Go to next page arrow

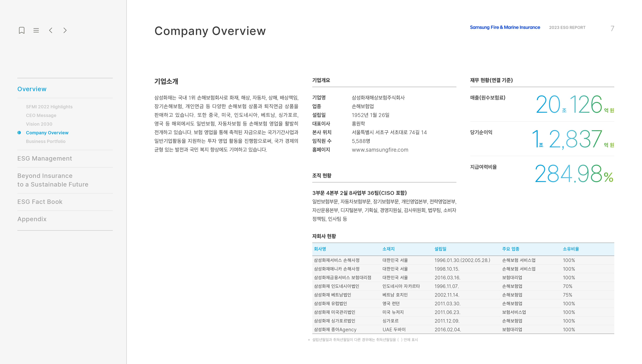[x=65, y=30]
